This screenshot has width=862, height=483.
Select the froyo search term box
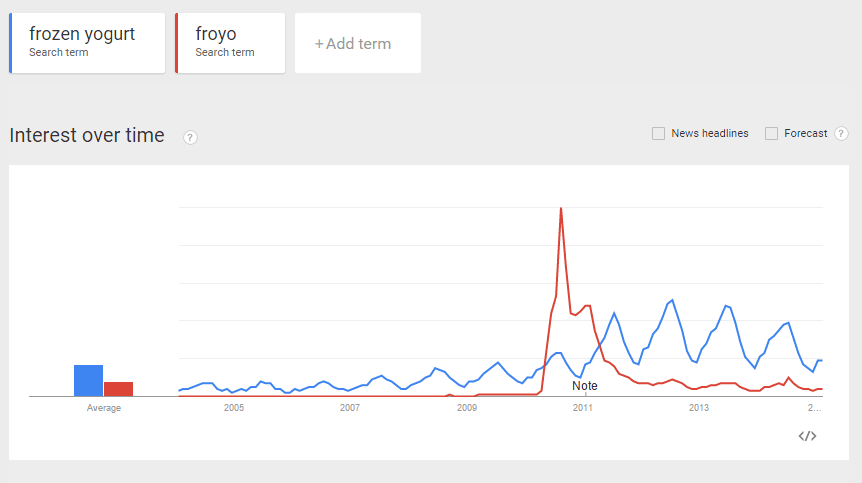[x=230, y=43]
